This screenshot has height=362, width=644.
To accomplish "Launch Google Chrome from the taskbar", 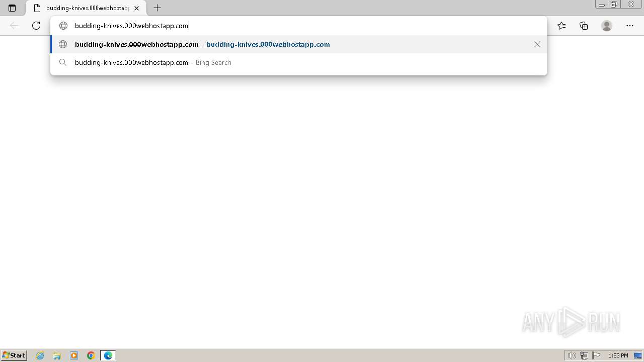I will pos(91,355).
